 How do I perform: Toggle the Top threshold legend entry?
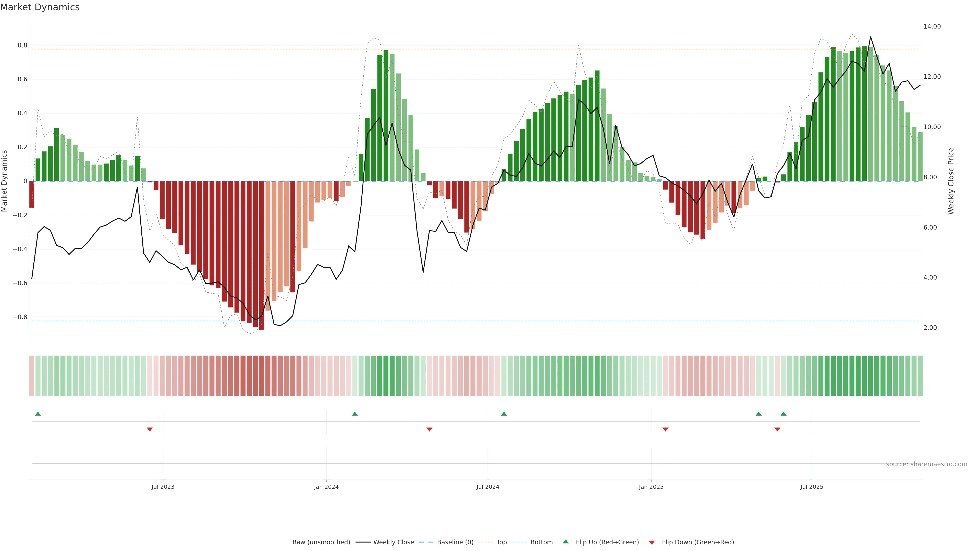(501, 542)
